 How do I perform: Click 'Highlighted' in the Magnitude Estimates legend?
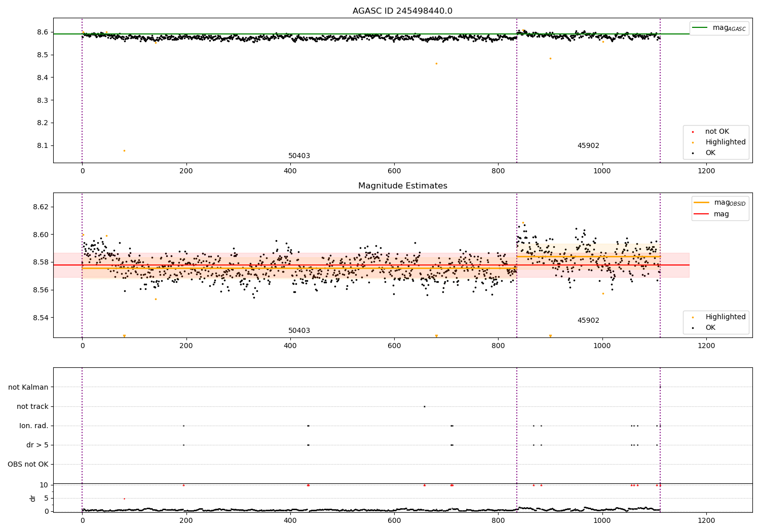[x=726, y=317]
